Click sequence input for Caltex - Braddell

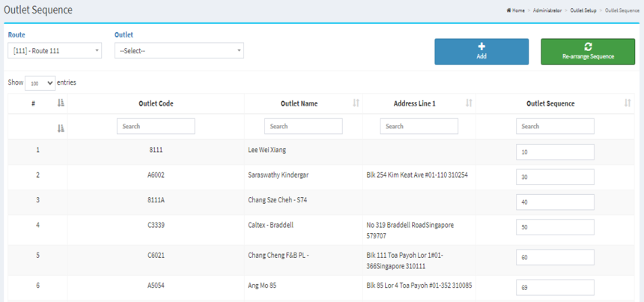[x=555, y=226]
